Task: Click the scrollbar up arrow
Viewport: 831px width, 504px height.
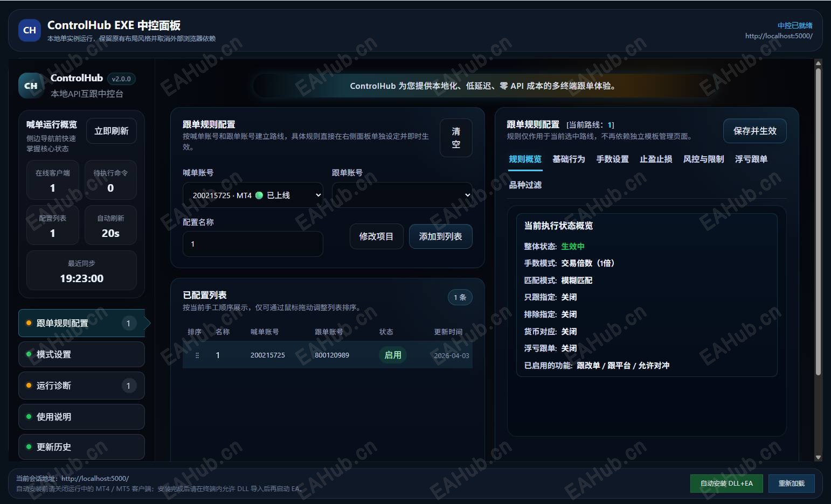Action: pyautogui.click(x=818, y=64)
